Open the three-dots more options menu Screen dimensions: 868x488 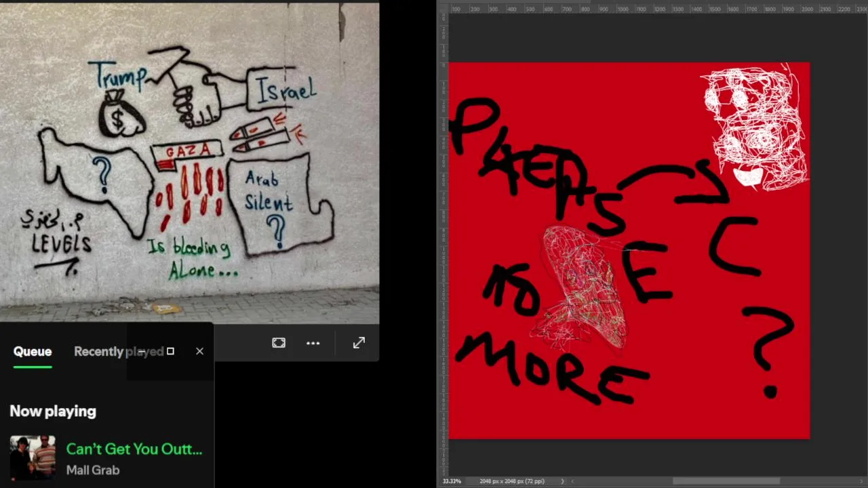pyautogui.click(x=313, y=343)
